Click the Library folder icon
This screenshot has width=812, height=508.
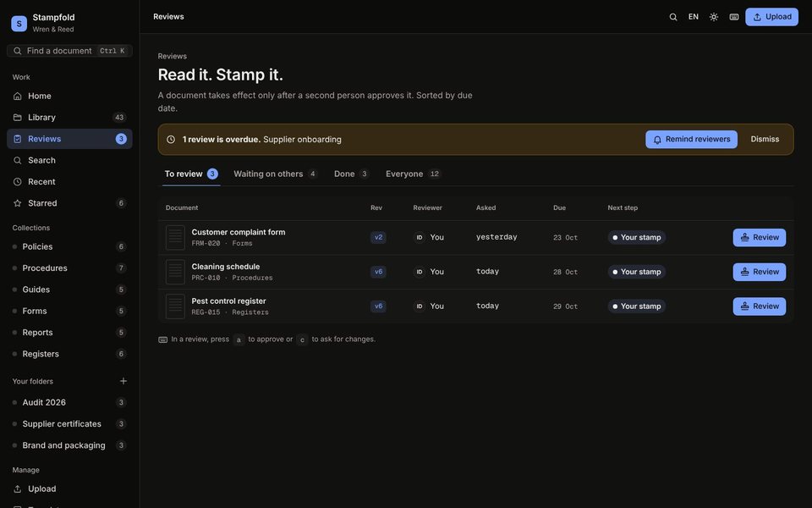18,117
